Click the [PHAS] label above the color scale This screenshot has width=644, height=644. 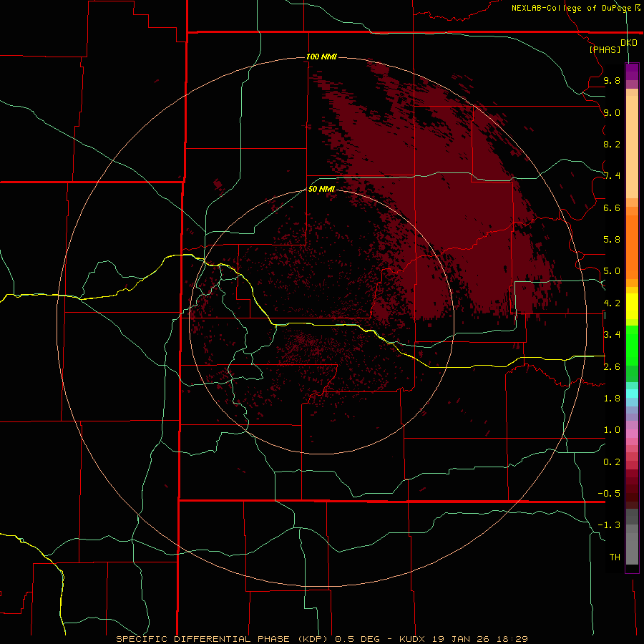[x=605, y=49]
